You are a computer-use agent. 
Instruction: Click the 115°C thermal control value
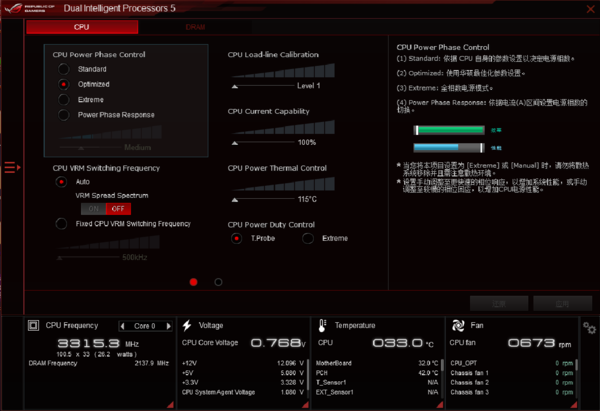click(x=307, y=199)
